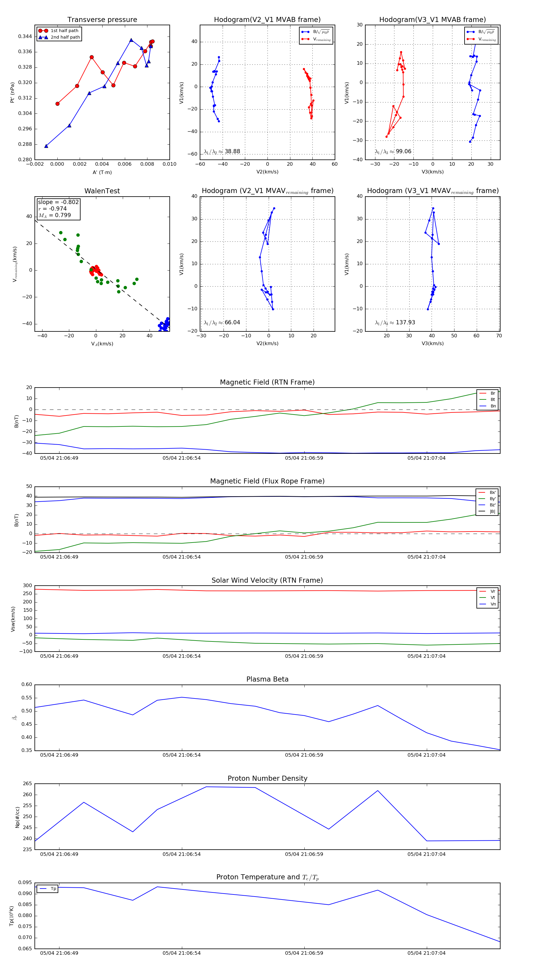Click "05/04 21:06:54" tick under Proton Number Density
535x980 pixels.
(x=182, y=854)
